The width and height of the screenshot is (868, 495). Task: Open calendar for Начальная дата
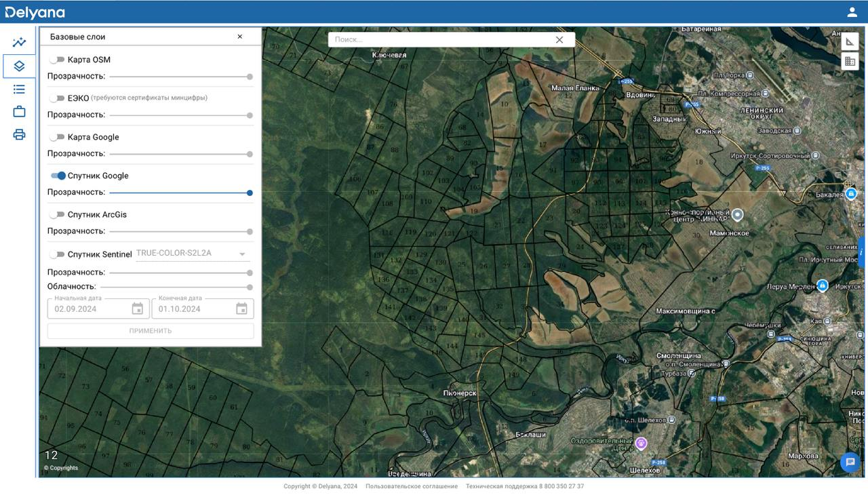pyautogui.click(x=138, y=309)
